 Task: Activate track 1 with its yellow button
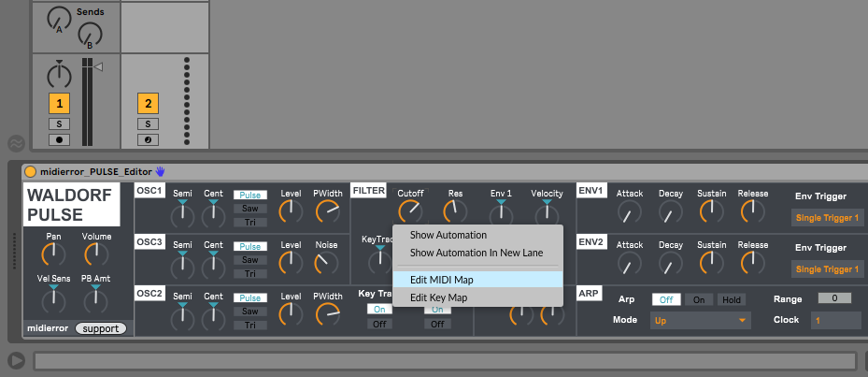click(x=59, y=103)
